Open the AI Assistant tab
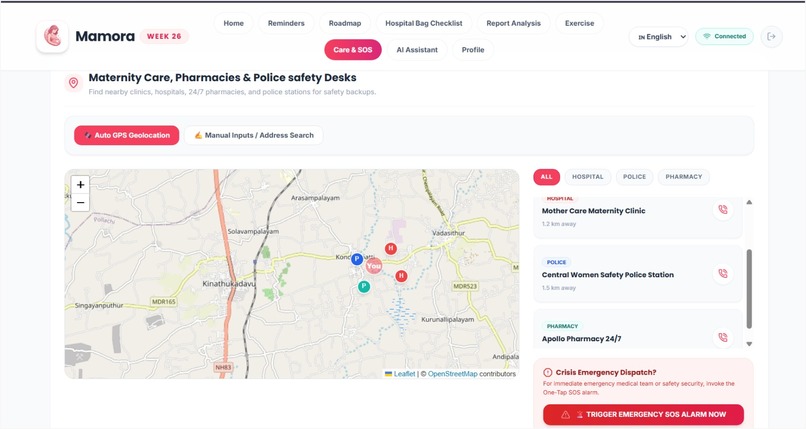806x429 pixels. 417,50
